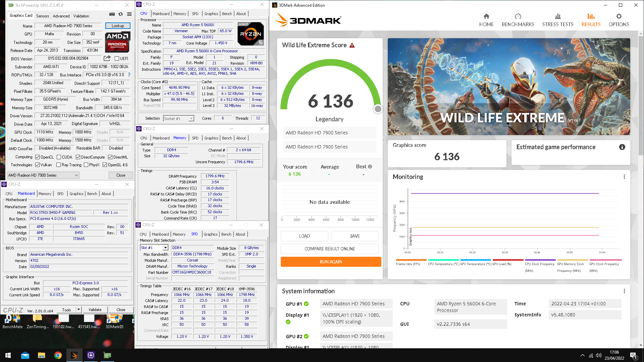
Task: Click the CPU Temperature legend swatch
Action: 443,260
